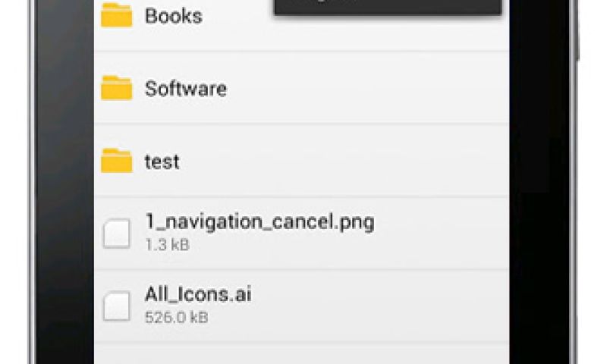Open the All_Icons.ai file name
607x364 pixels.
point(198,294)
